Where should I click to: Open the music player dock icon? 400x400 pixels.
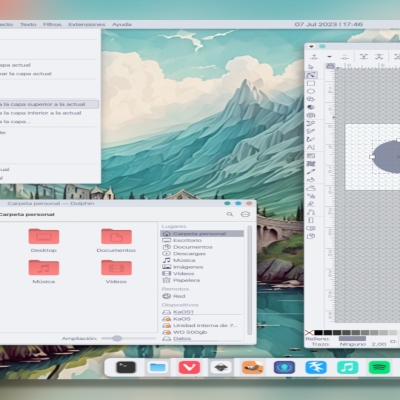click(x=348, y=367)
